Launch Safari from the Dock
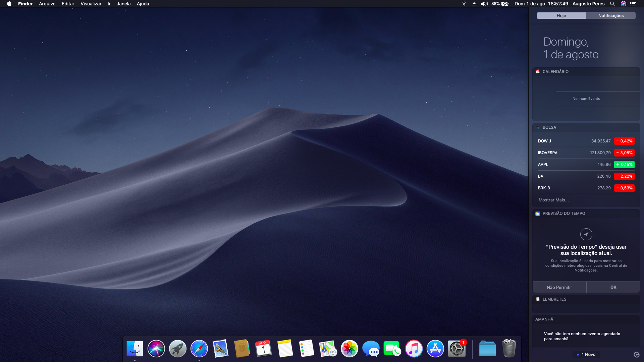 (x=199, y=349)
